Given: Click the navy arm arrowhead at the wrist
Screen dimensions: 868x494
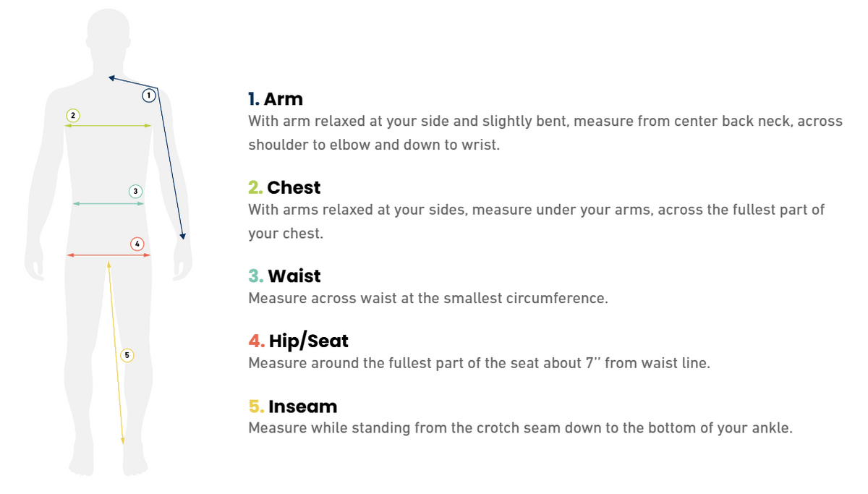Looking at the screenshot, I should click(x=183, y=235).
